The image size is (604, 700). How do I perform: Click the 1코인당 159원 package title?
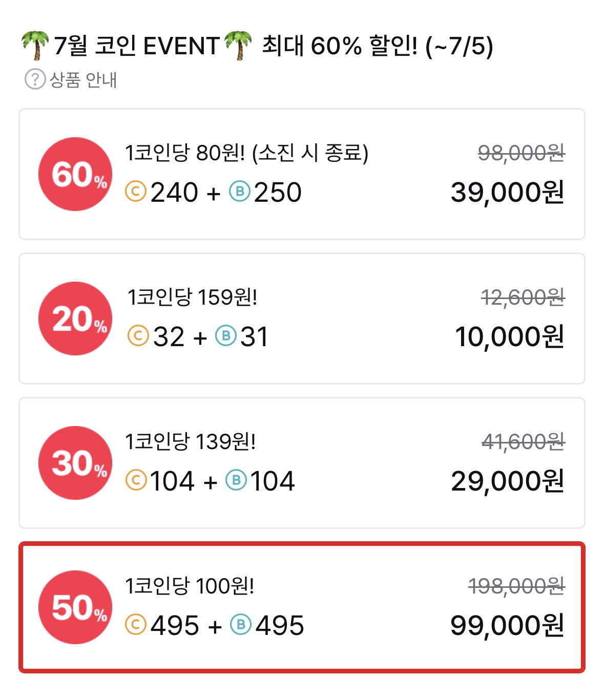[192, 297]
